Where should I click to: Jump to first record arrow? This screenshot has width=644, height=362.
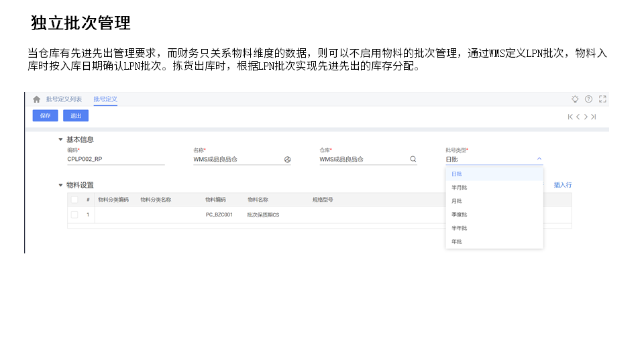(570, 117)
